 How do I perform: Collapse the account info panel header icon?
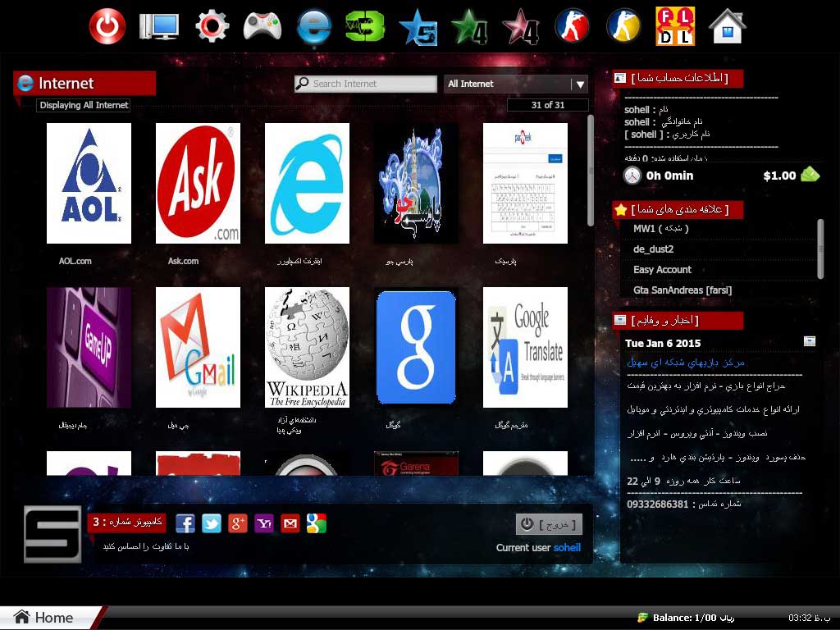pyautogui.click(x=620, y=78)
